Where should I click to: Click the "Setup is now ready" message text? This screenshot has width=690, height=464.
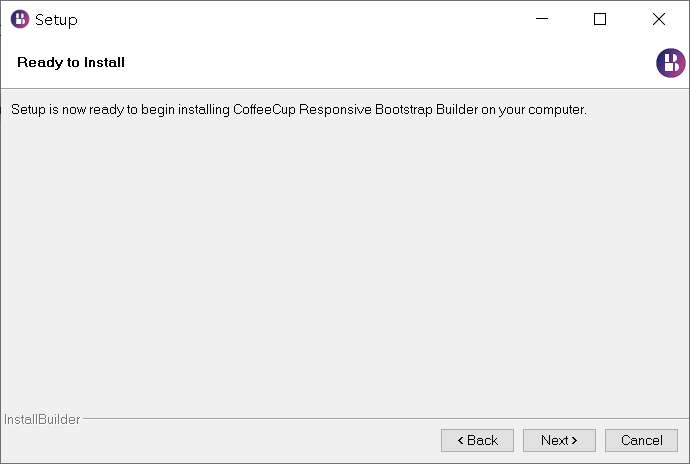click(x=120, y=109)
